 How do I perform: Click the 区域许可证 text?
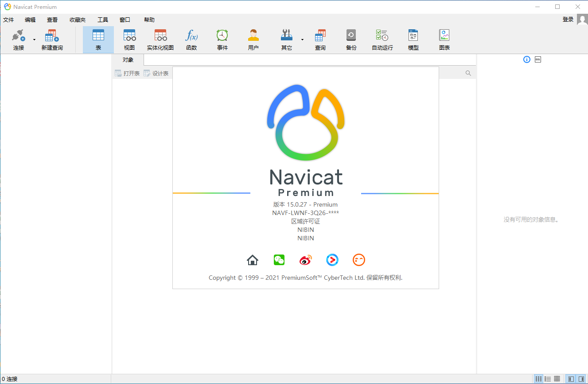[x=306, y=221]
